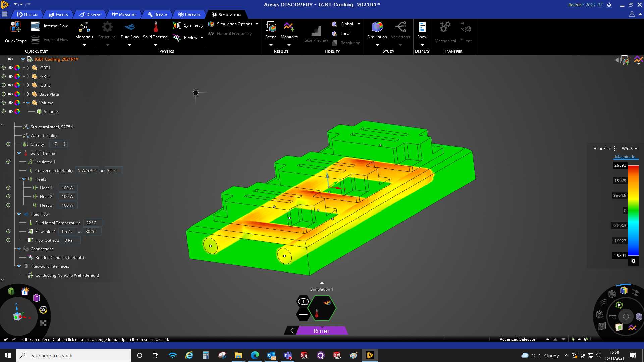
Task: Open Microsoft Edge from taskbar
Action: 255,355
